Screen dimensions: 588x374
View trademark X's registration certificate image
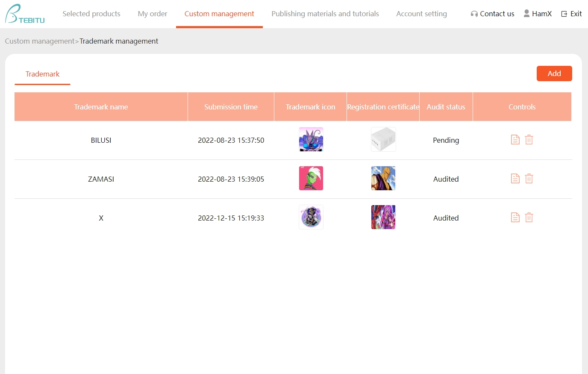coord(383,217)
